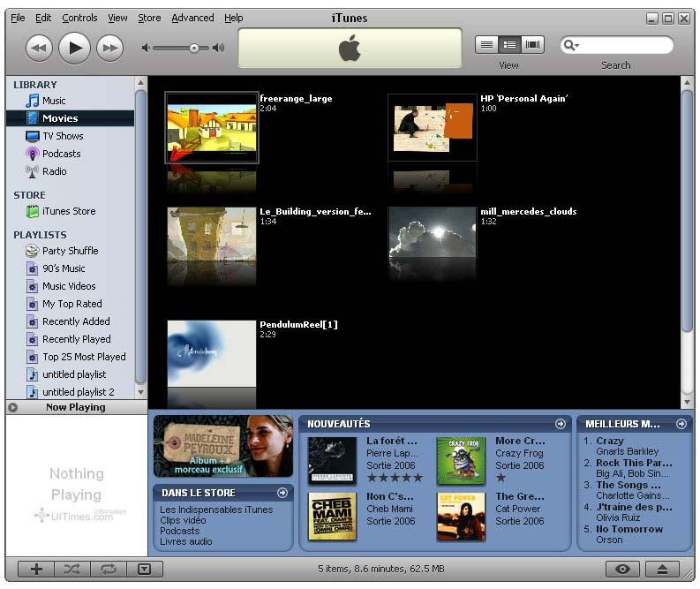
Task: Open the iTunes Store in sidebar
Action: 69,211
